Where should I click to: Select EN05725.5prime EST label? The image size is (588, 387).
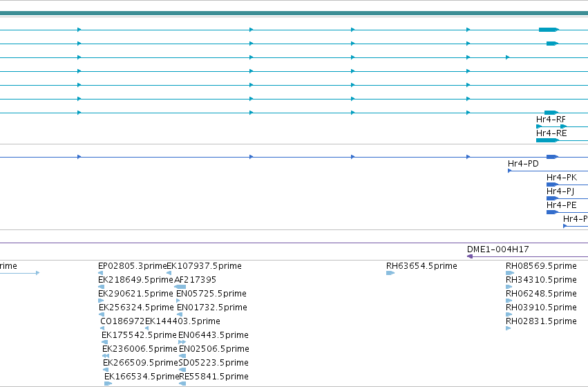[x=211, y=294]
